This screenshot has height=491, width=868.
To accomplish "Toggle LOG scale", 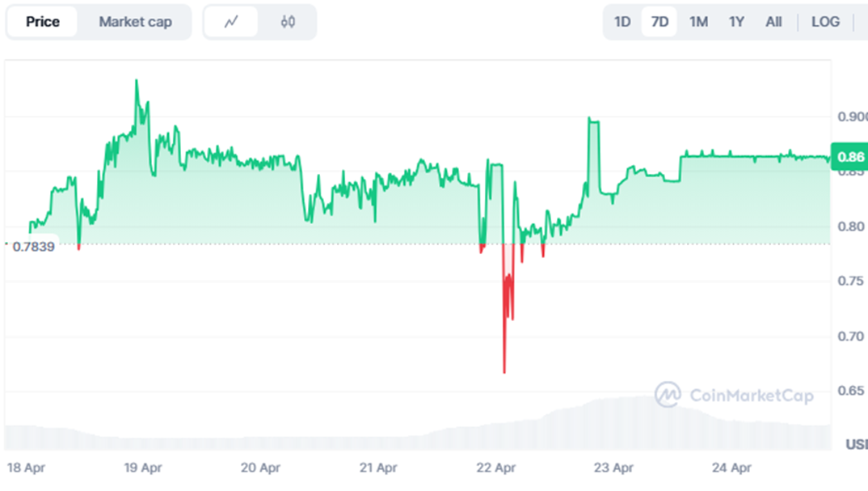I will point(825,22).
